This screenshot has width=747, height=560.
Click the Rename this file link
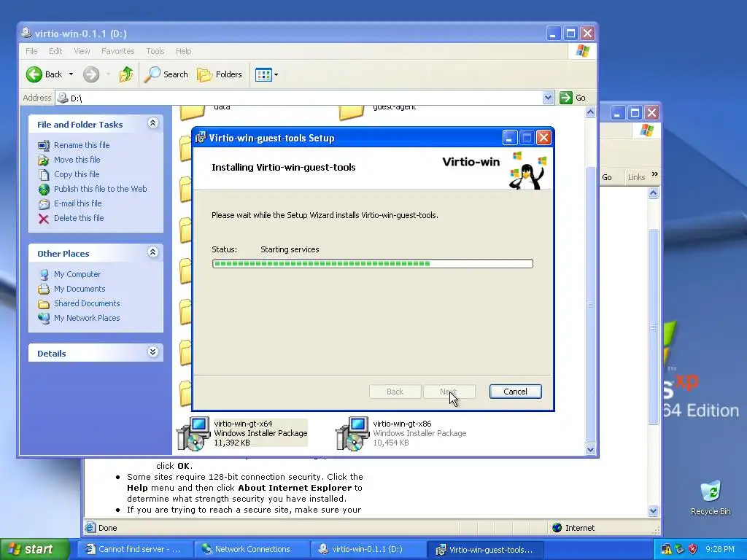(x=82, y=145)
